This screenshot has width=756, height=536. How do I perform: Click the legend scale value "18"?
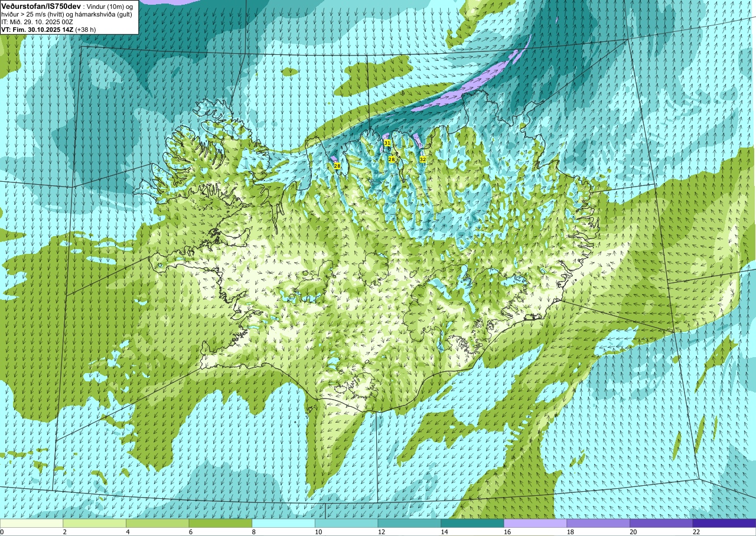pyautogui.click(x=571, y=532)
